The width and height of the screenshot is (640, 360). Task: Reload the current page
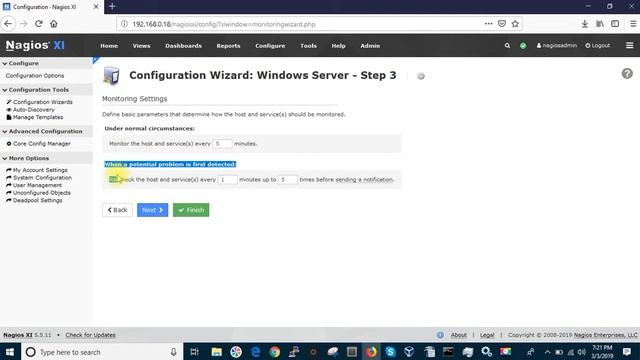point(39,24)
